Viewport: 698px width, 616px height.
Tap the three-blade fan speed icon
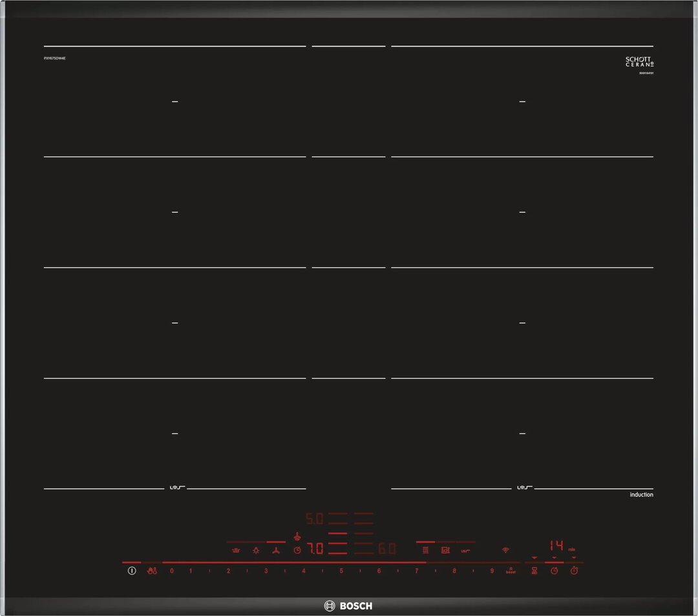(276, 551)
